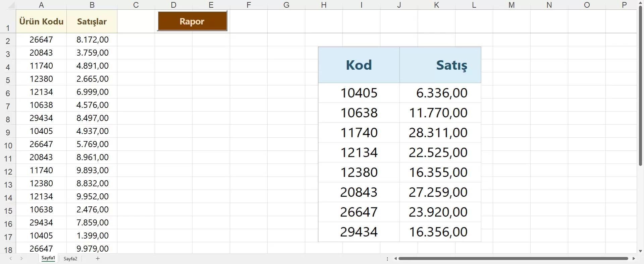Click the brown Rapor button

tap(192, 21)
